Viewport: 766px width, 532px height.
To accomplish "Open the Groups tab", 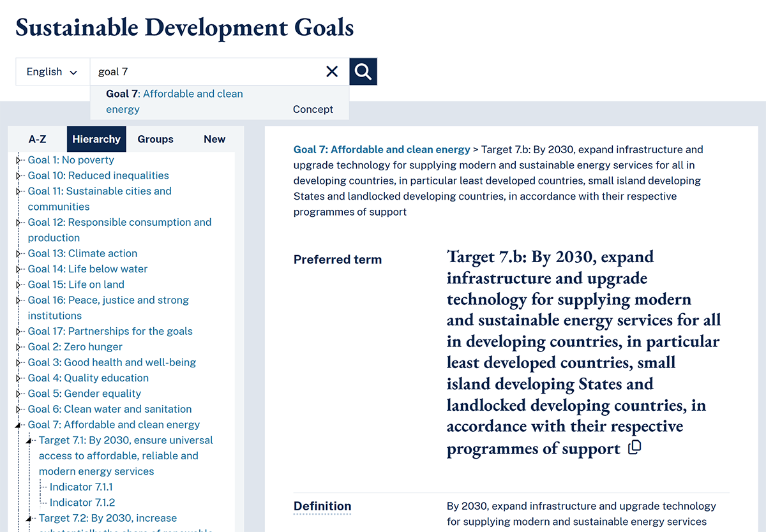I will click(x=155, y=138).
